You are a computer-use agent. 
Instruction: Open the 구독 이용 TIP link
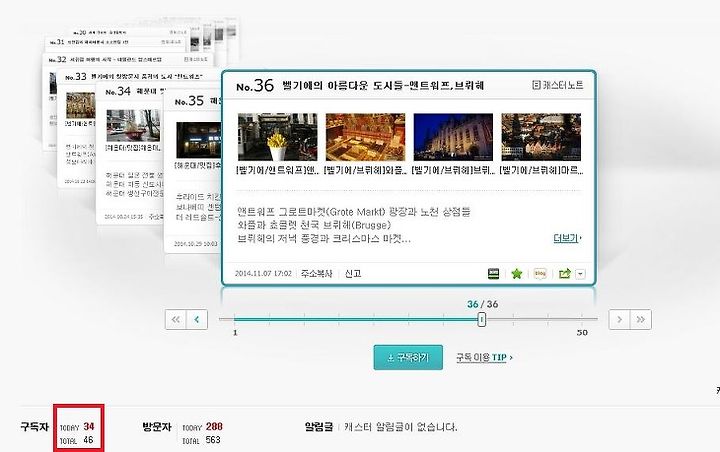click(484, 357)
